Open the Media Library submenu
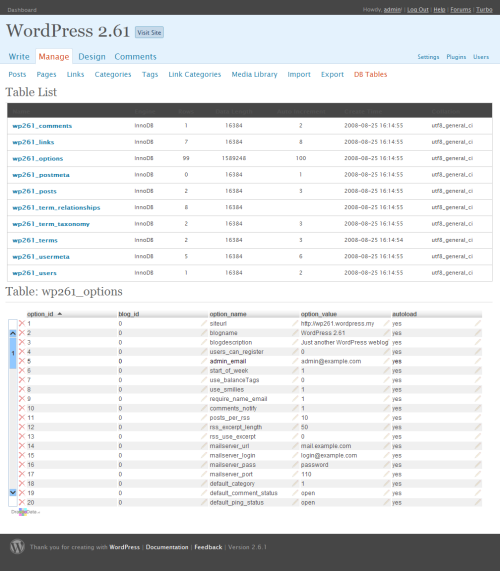Image resolution: width=500 pixels, height=571 pixels. pyautogui.click(x=254, y=74)
